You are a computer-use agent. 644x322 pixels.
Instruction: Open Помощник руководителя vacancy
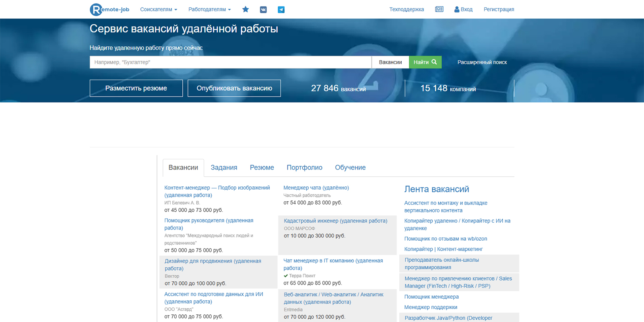click(x=209, y=224)
